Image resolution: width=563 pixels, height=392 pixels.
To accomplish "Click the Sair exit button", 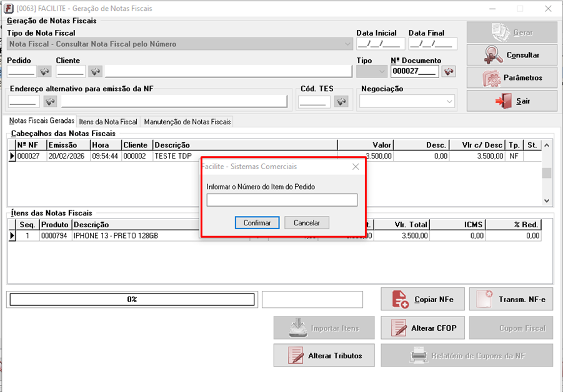I will pyautogui.click(x=511, y=100).
